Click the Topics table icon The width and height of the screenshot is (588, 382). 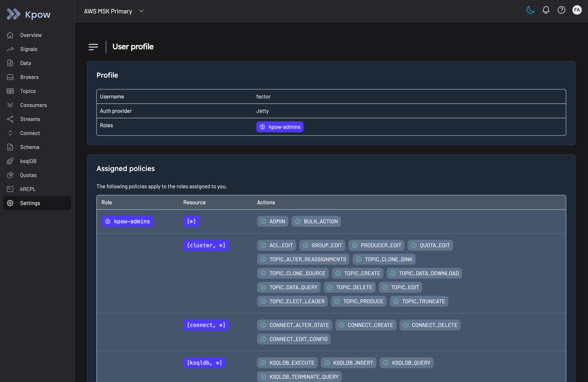(x=10, y=91)
